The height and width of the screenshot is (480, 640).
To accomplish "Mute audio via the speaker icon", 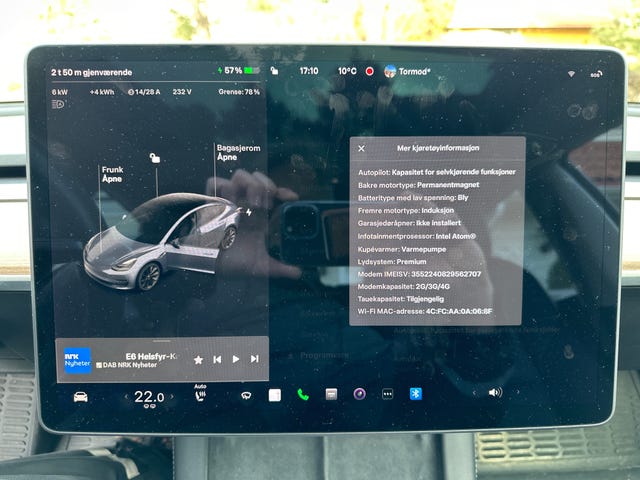I will [x=495, y=392].
